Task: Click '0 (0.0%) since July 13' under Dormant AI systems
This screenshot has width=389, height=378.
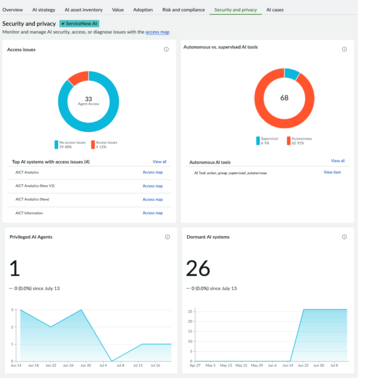Action: click(x=214, y=288)
